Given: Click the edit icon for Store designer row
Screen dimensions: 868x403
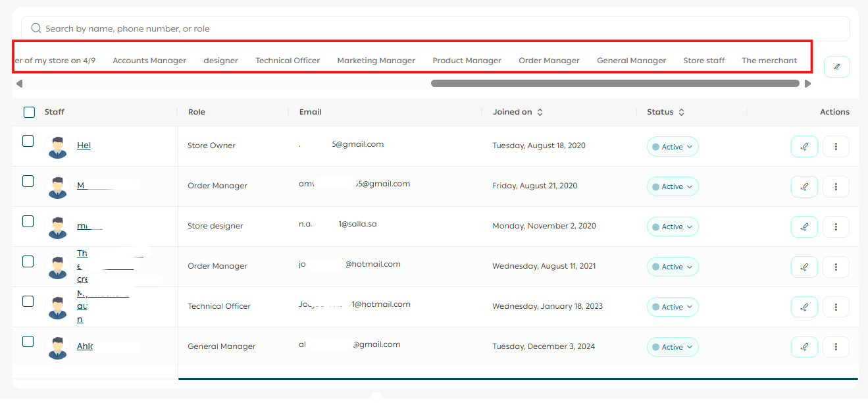Looking at the screenshot, I should pos(804,227).
